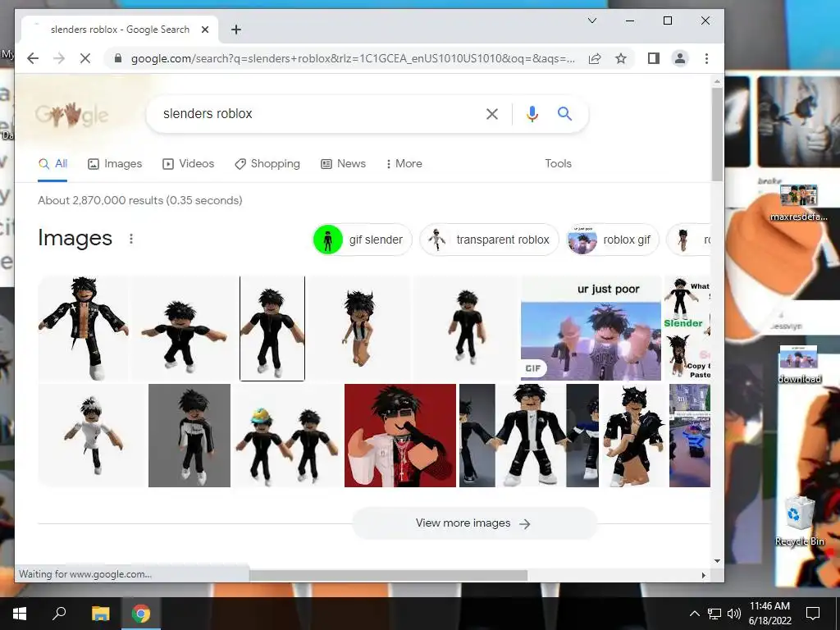The image size is (840, 630).
Task: Open the Slender Copy Paste thumbnail
Action: (687, 328)
